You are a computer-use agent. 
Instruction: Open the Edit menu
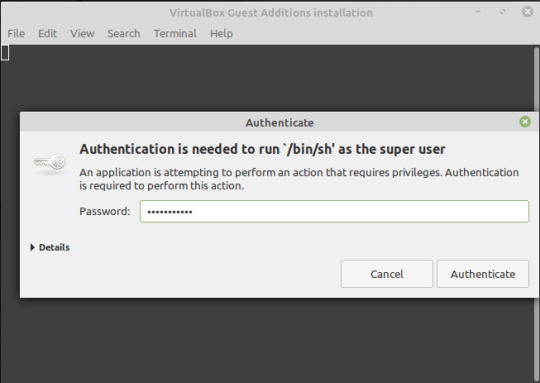pos(48,33)
